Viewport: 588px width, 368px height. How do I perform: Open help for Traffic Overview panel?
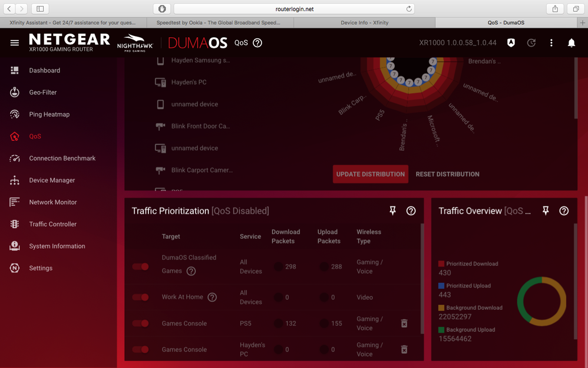[564, 211]
